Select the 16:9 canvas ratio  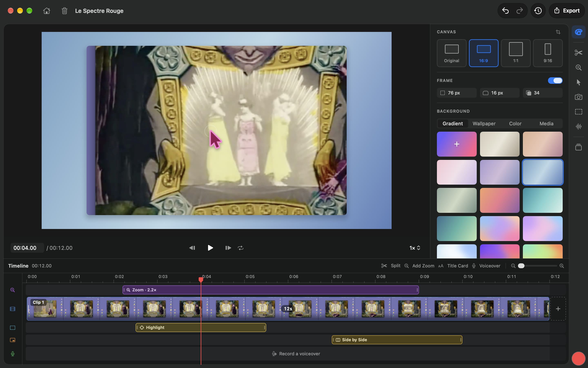[x=483, y=53]
